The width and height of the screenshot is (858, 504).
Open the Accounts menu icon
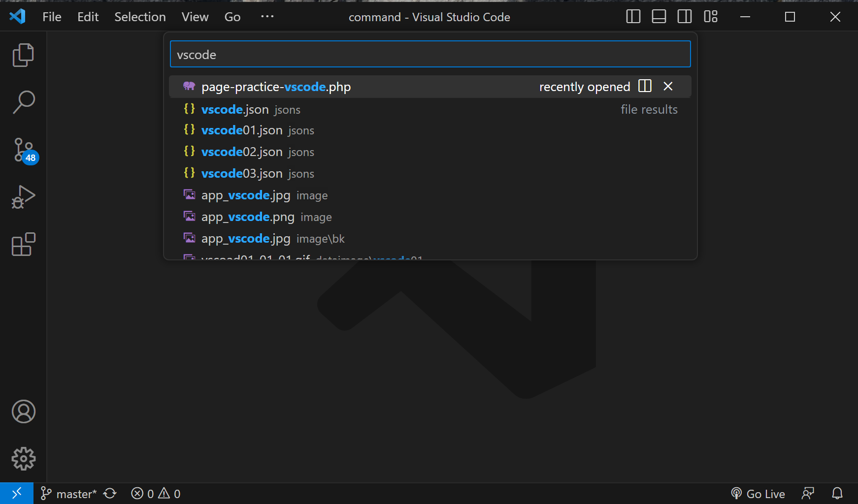tap(23, 412)
